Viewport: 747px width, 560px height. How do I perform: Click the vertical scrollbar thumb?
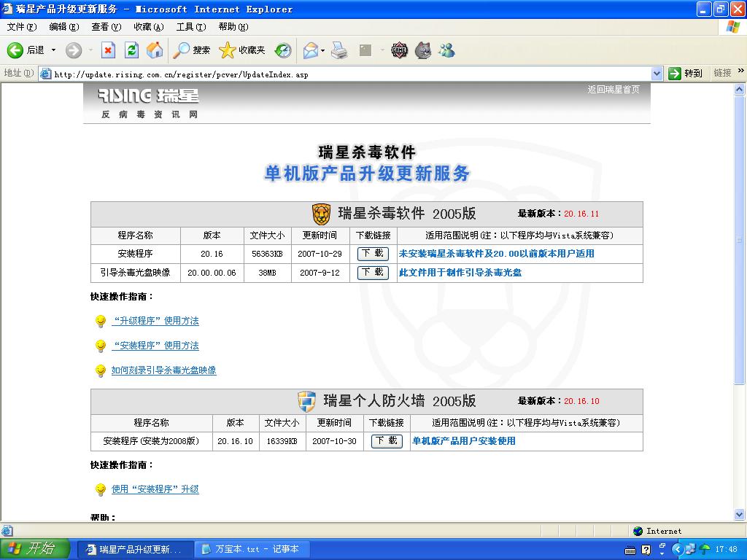pyautogui.click(x=740, y=239)
